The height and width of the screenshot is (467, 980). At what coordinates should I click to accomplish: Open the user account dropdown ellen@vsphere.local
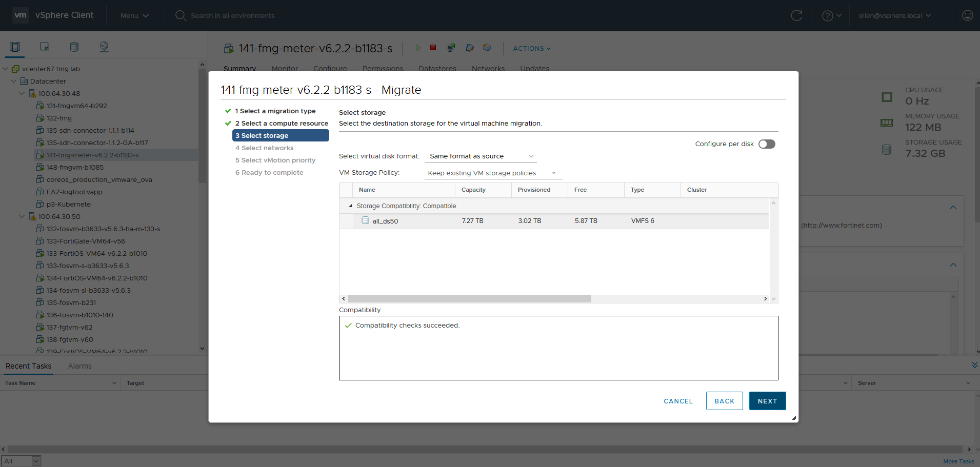pyautogui.click(x=894, y=15)
